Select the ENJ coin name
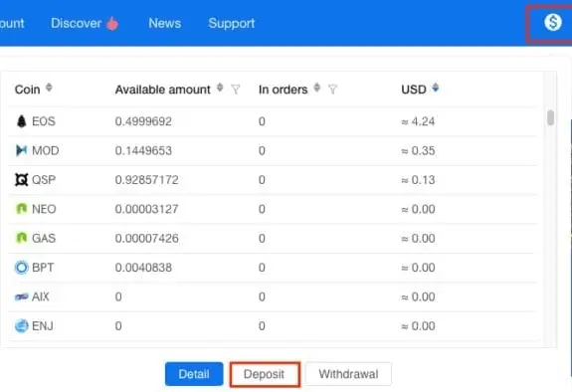Viewport: 572px width, 392px height. tap(43, 326)
